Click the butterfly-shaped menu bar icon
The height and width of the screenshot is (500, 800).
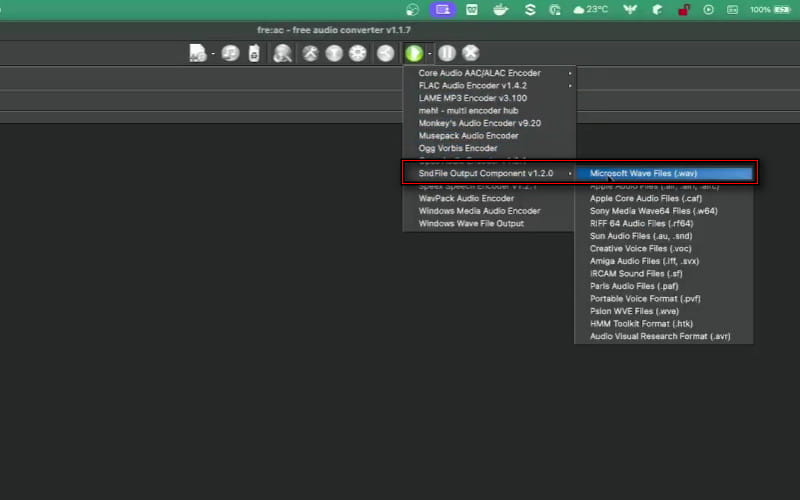coord(630,10)
